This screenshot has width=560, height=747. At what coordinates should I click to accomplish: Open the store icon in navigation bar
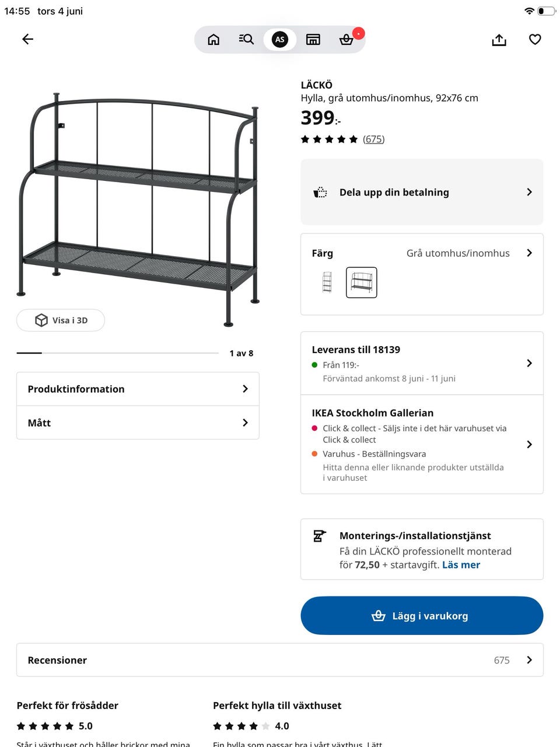coord(313,39)
